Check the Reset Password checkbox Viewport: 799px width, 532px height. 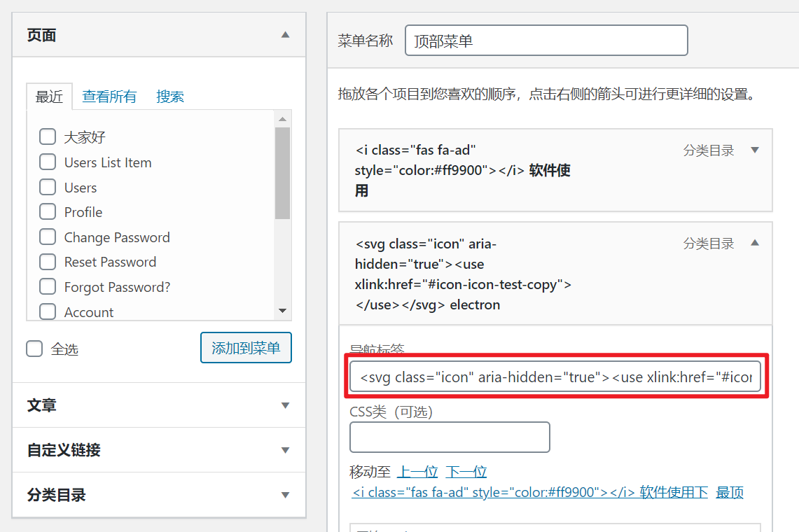pyautogui.click(x=48, y=262)
